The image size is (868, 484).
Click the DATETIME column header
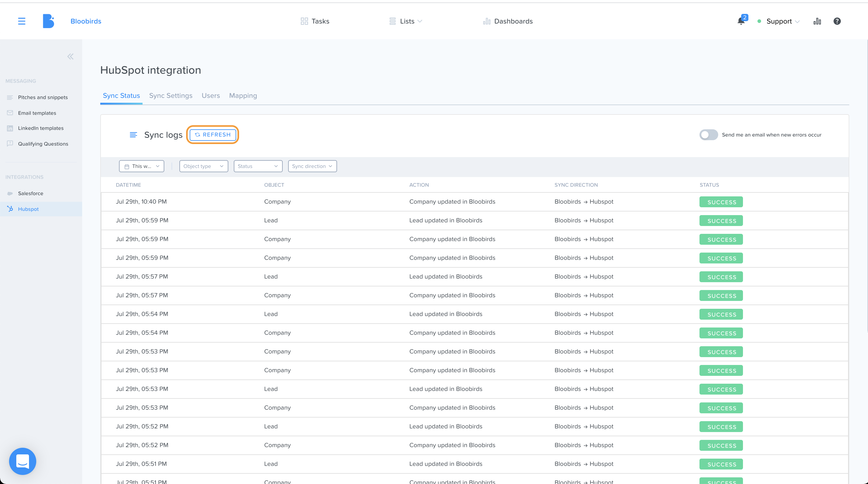[128, 185]
